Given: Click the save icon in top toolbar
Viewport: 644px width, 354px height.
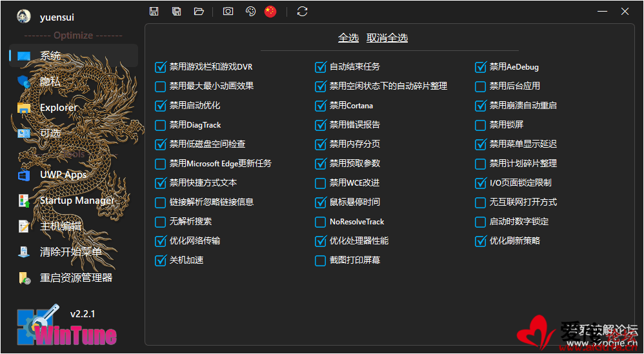Looking at the screenshot, I should tap(154, 11).
